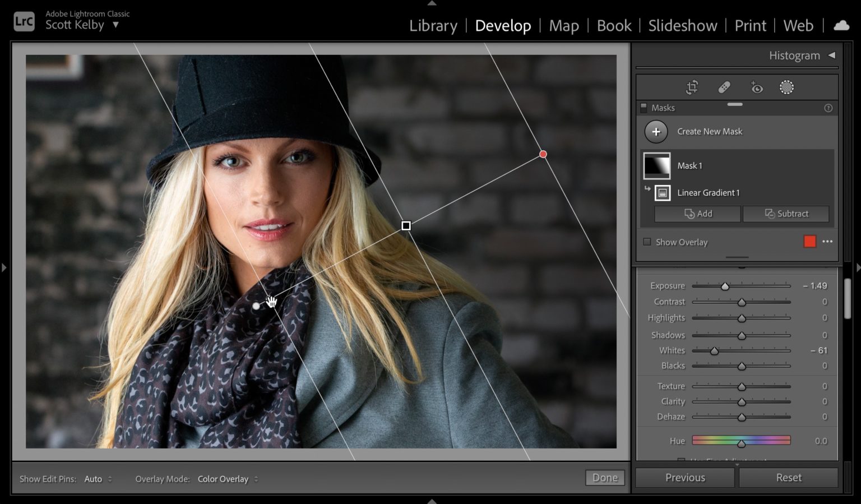Switch to the Slideshow module
This screenshot has width=861, height=504.
coord(682,26)
